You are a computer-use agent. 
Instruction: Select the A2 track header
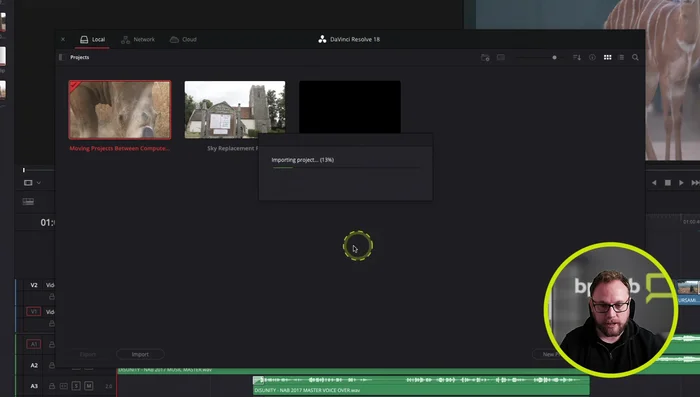(34, 365)
